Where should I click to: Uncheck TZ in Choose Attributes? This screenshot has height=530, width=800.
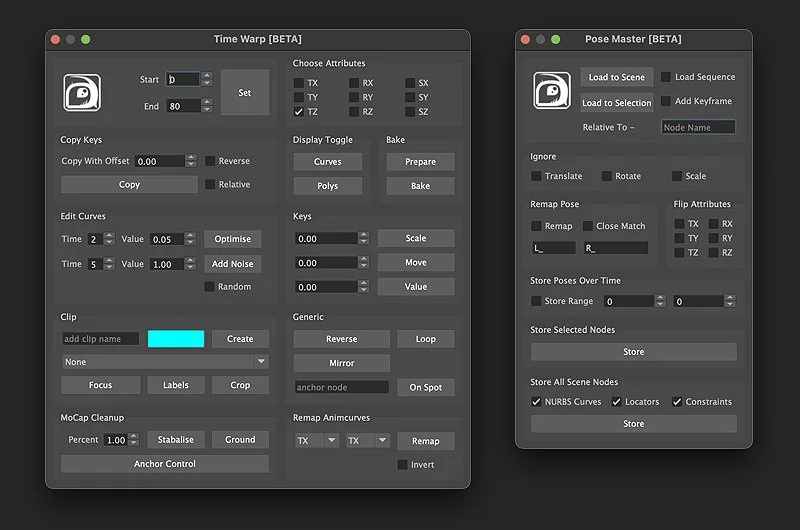tap(299, 112)
